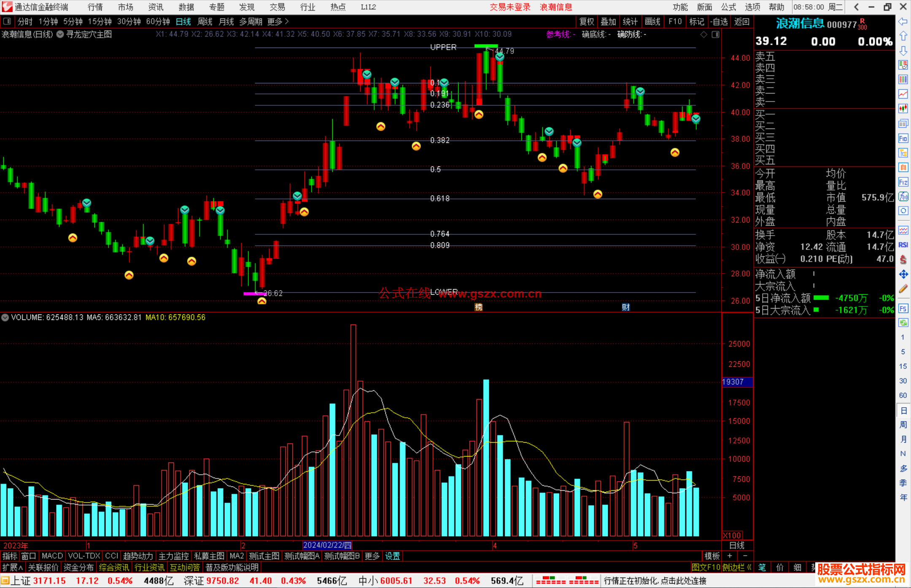Screen dimensions: 911x588
Task: Click the f(x) formula sidebar icon
Action: click(903, 196)
